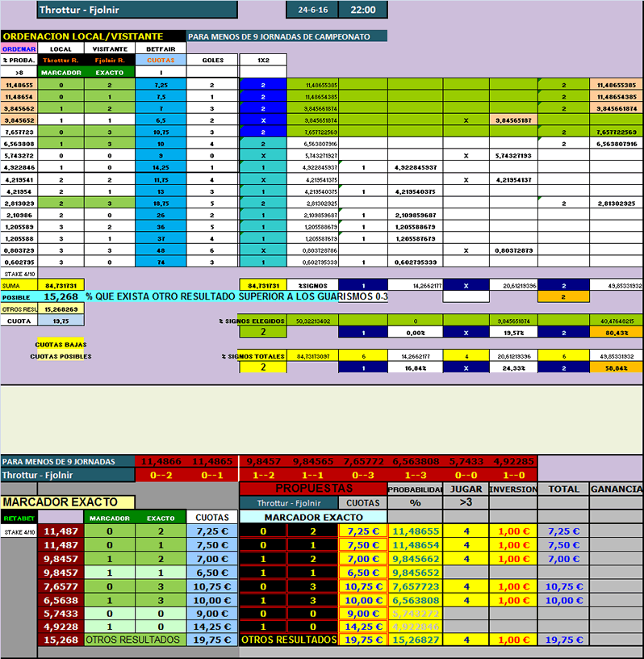The height and width of the screenshot is (659, 644).
Task: Select the 24,33% percentage cell
Action: pos(513,367)
